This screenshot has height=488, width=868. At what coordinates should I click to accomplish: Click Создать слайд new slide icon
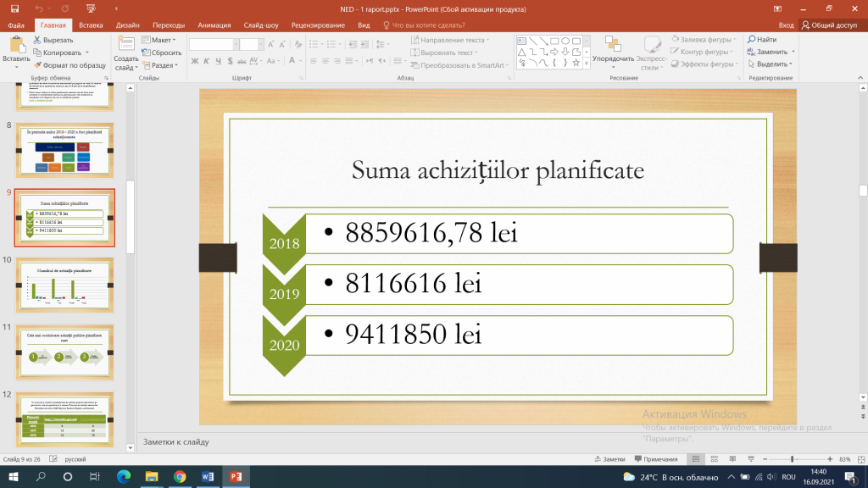click(x=125, y=45)
